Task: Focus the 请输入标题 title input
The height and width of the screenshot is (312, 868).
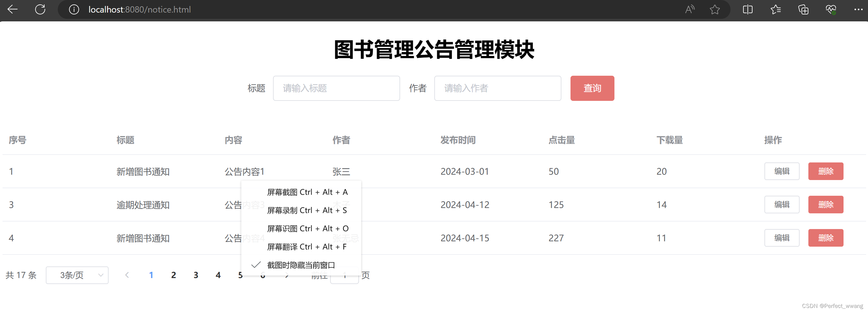Action: (336, 88)
